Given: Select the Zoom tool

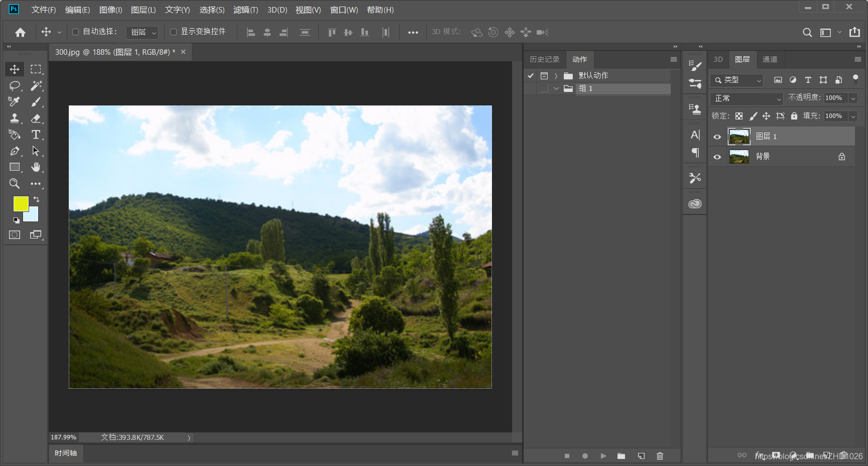Looking at the screenshot, I should 15,184.
